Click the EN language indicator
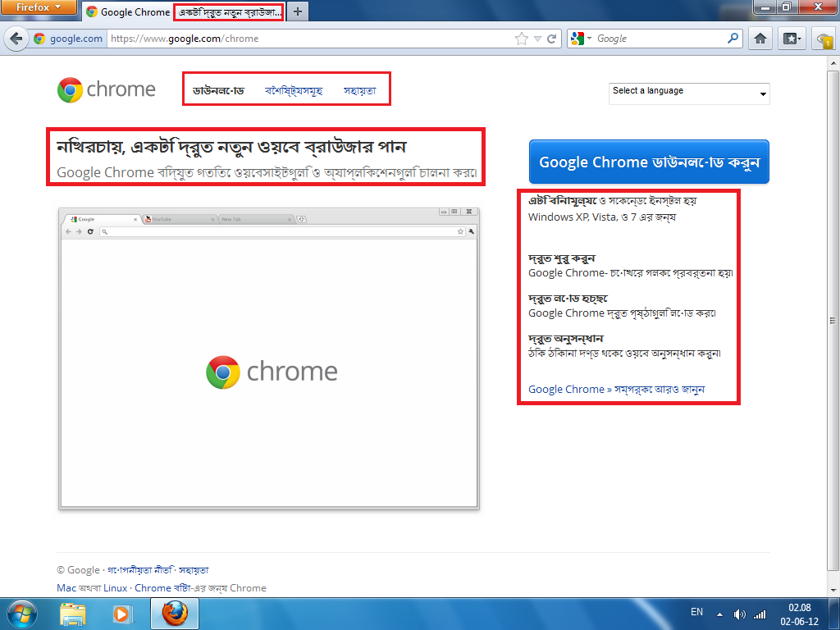 tap(696, 612)
